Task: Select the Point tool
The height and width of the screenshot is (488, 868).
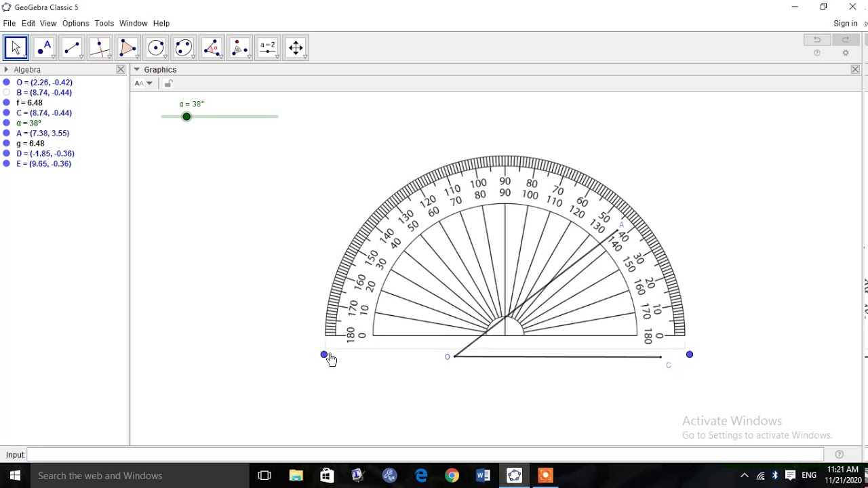Action: tap(44, 47)
